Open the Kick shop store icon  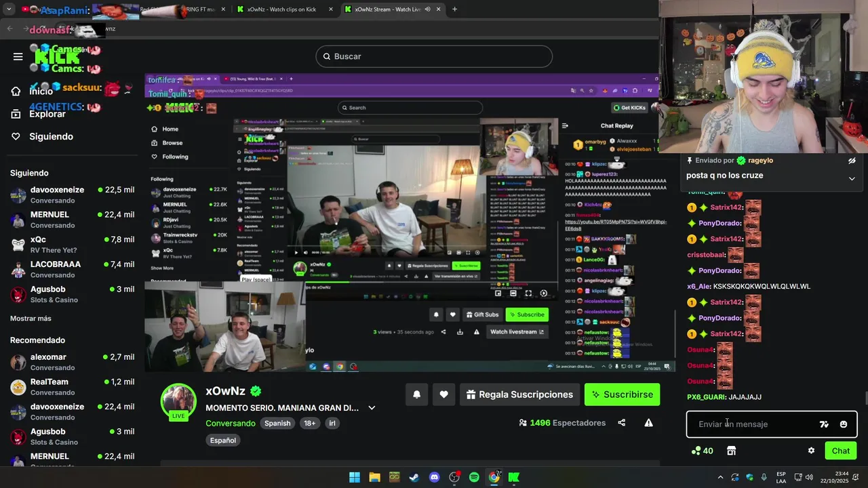click(x=731, y=451)
